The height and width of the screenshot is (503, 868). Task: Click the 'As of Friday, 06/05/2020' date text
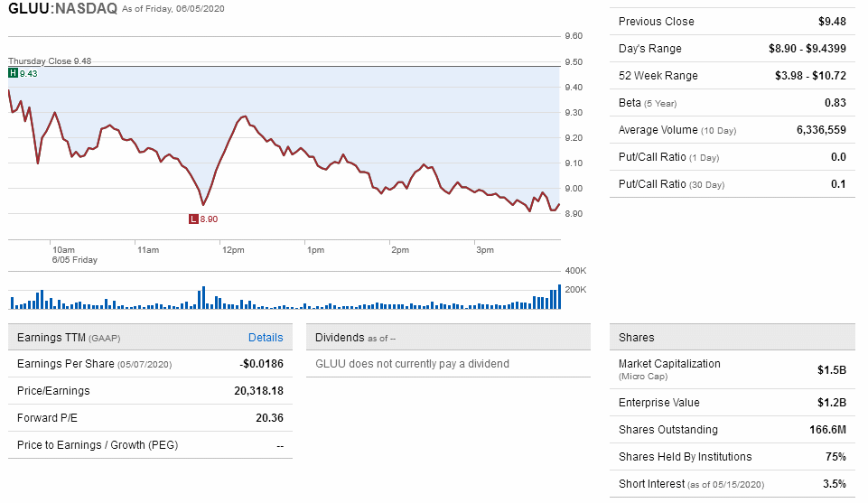pyautogui.click(x=173, y=9)
